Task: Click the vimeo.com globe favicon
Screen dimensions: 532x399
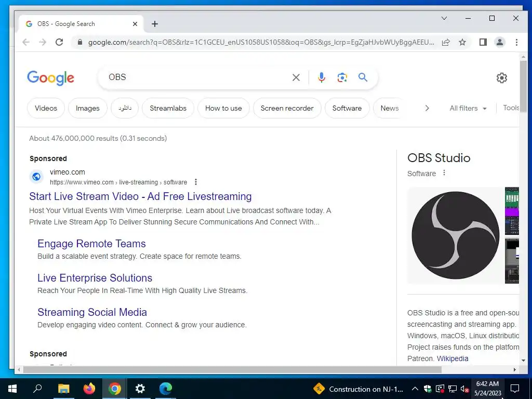Action: [x=36, y=177]
